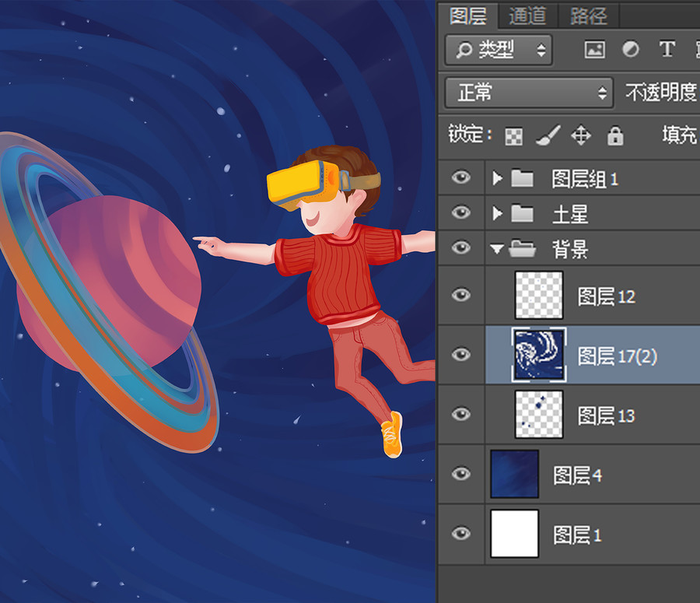Switch to the 通道 (Channels) tab

click(x=527, y=16)
